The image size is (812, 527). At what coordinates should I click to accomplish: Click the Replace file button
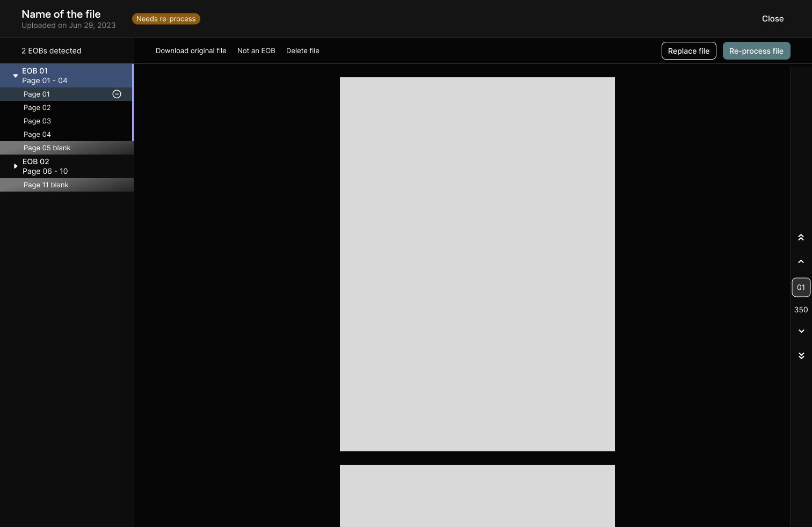tap(689, 51)
